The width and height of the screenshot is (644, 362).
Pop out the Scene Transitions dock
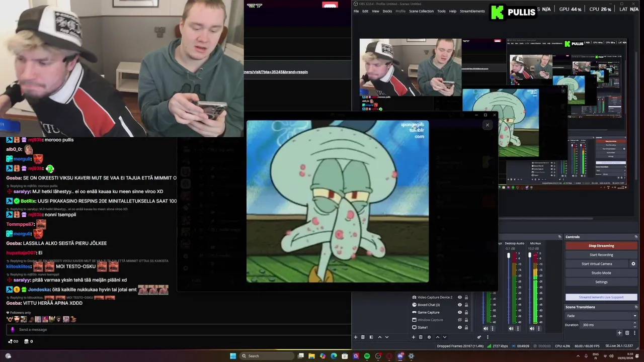(x=636, y=307)
